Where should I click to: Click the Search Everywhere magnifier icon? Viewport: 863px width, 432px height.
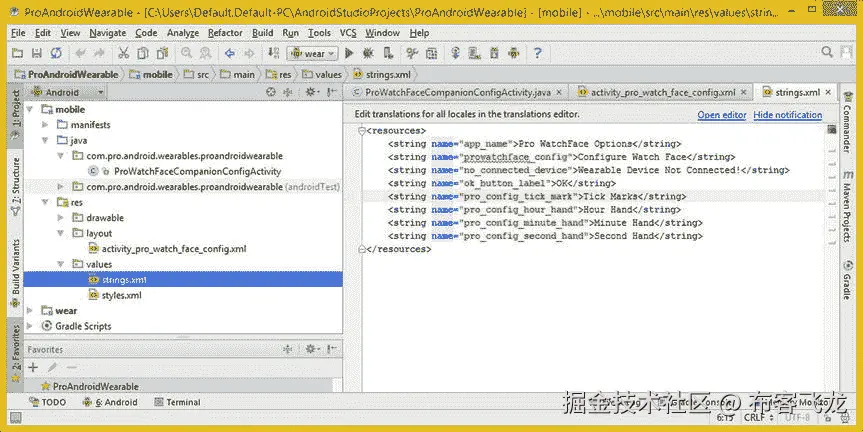827,52
